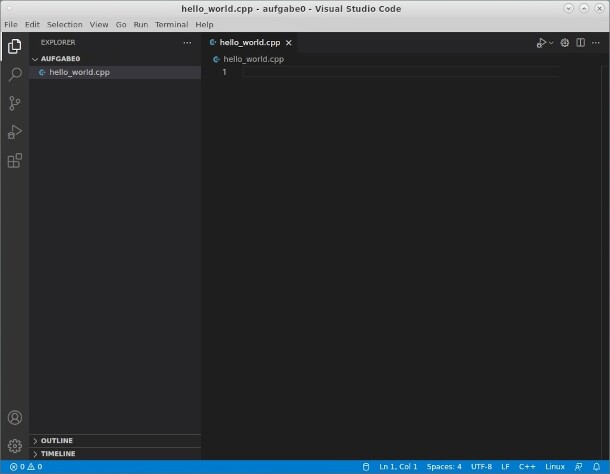Click the gear icon in editor toolbar
Screen dimensions: 610x474
click(x=564, y=43)
